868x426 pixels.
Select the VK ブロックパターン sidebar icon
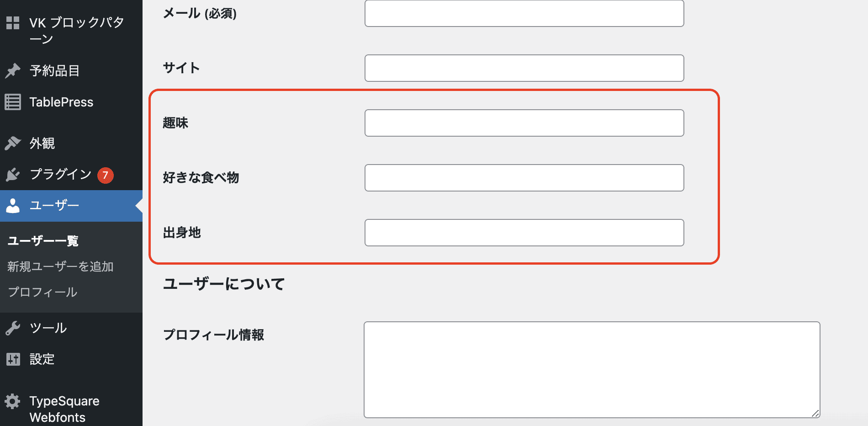[x=14, y=23]
